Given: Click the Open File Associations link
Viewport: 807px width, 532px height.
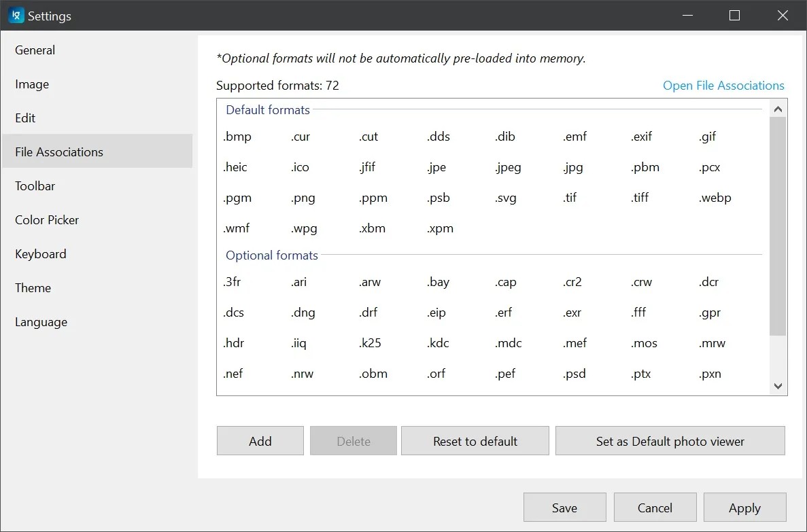Looking at the screenshot, I should click(723, 86).
